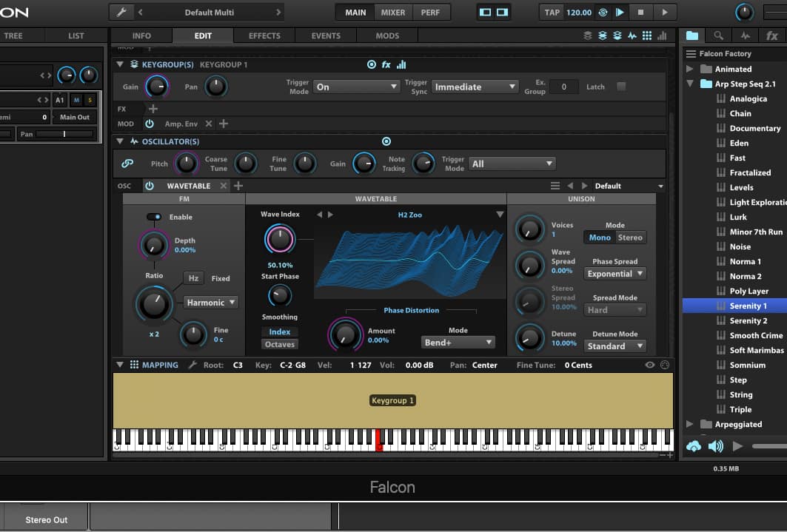
Task: Click the oscillator link chain icon
Action: click(x=127, y=164)
